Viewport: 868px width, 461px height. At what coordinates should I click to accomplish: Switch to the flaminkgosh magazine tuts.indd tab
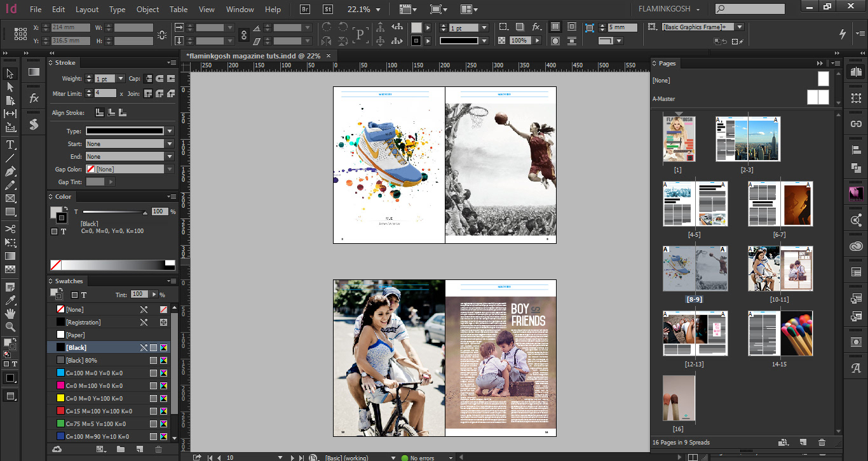coord(252,56)
